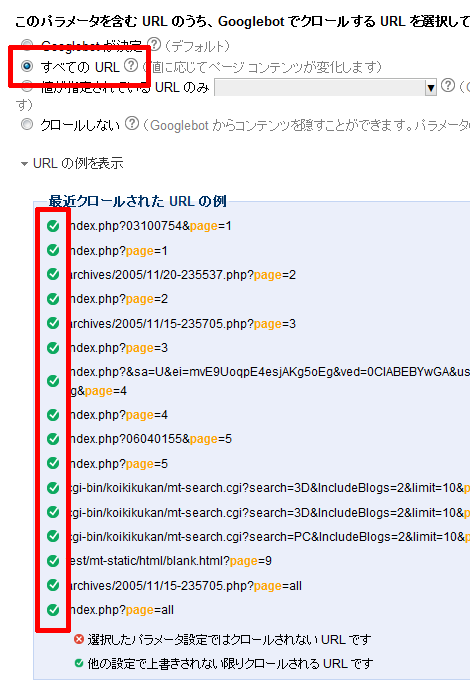Image resolution: width=470 pixels, height=696 pixels.
Task: Click green check for index.php?03100754&page=1
Action: 53,226
